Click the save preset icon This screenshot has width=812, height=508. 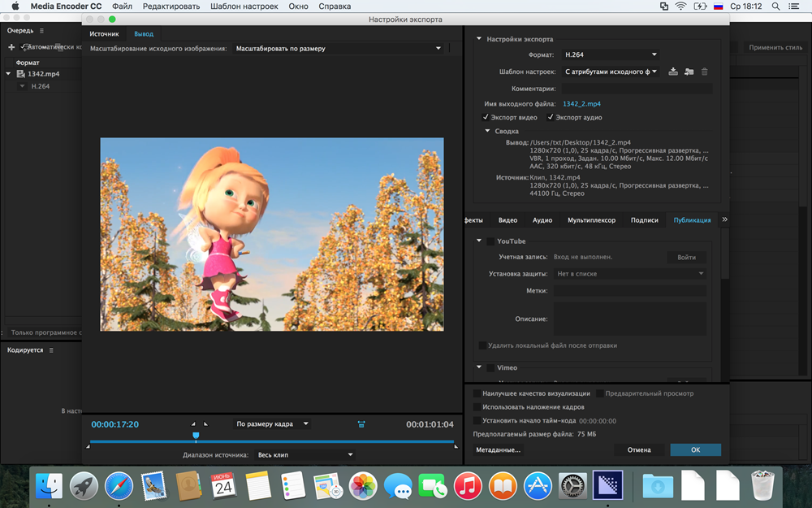[x=673, y=72]
